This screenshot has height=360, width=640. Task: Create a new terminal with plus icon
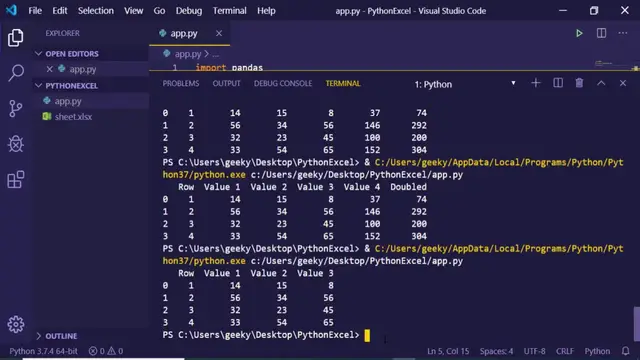coord(536,83)
